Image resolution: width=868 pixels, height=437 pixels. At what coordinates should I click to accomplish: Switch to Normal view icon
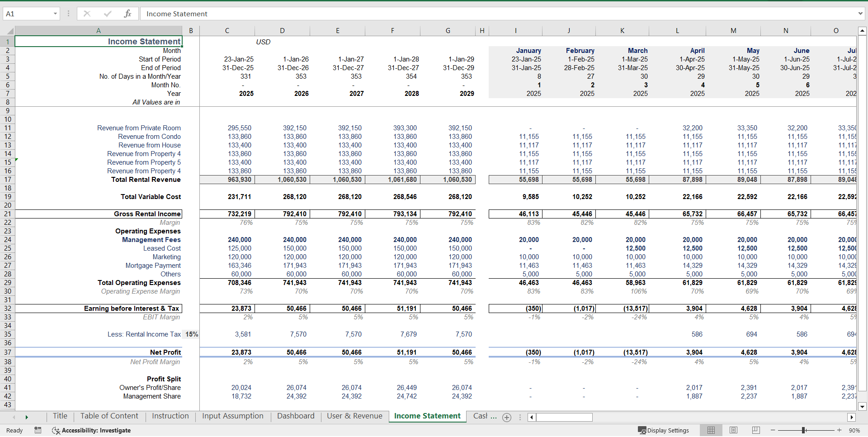point(711,430)
